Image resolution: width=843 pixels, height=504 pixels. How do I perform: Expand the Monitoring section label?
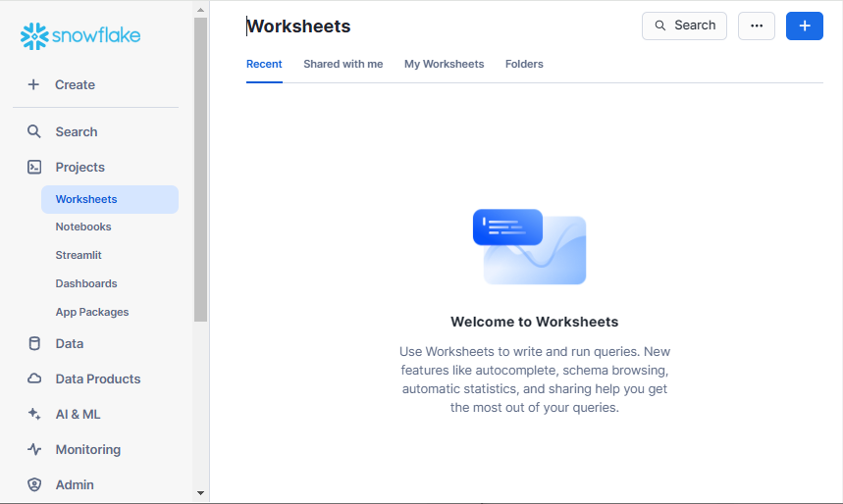point(88,450)
